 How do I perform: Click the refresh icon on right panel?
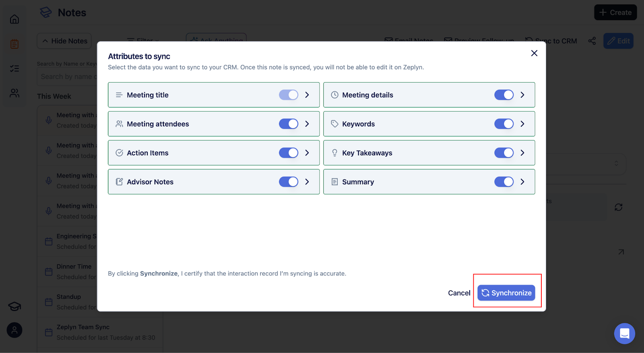click(x=619, y=207)
